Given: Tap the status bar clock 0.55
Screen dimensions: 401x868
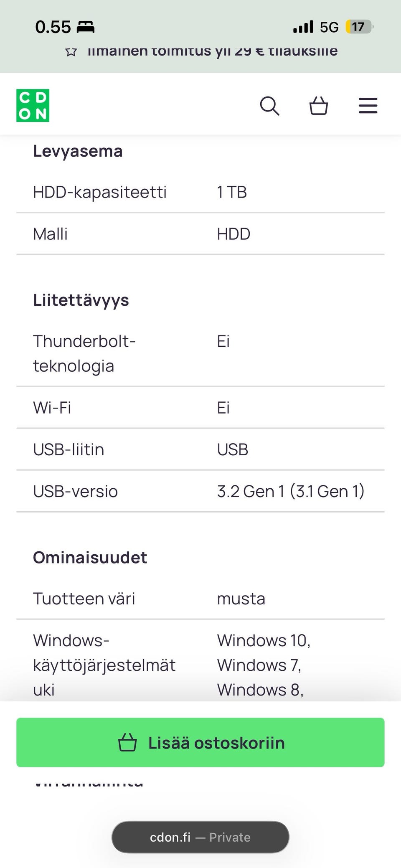Looking at the screenshot, I should [x=53, y=27].
